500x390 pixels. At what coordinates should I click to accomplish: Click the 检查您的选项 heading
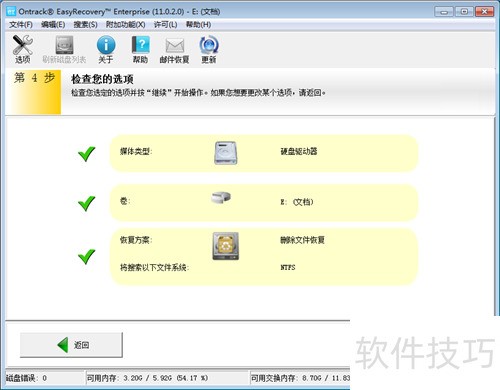click(102, 79)
